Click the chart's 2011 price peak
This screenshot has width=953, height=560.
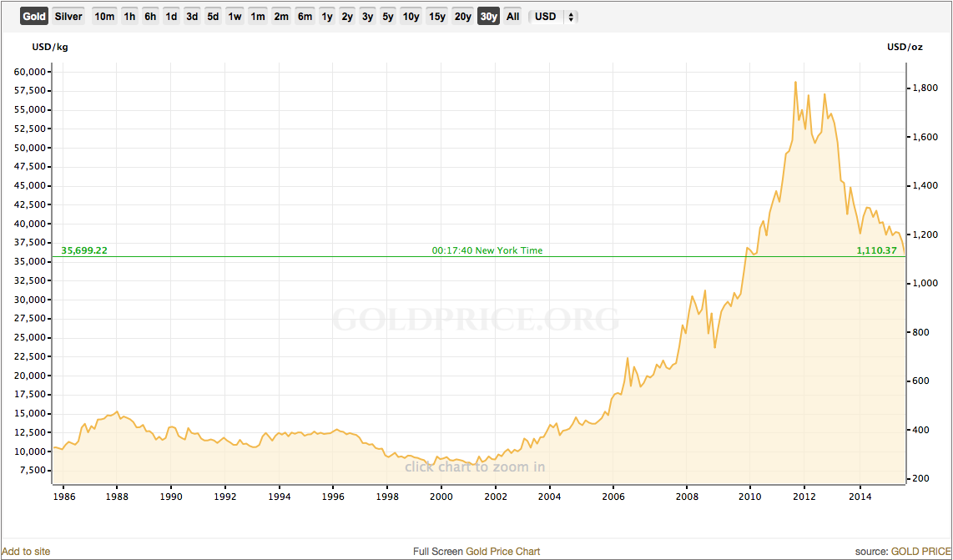coord(795,82)
